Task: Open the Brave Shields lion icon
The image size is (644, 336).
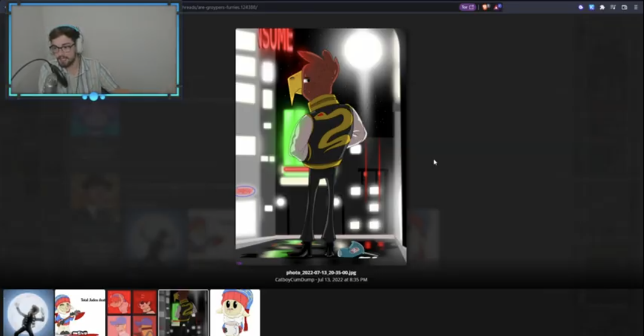Action: pos(485,7)
